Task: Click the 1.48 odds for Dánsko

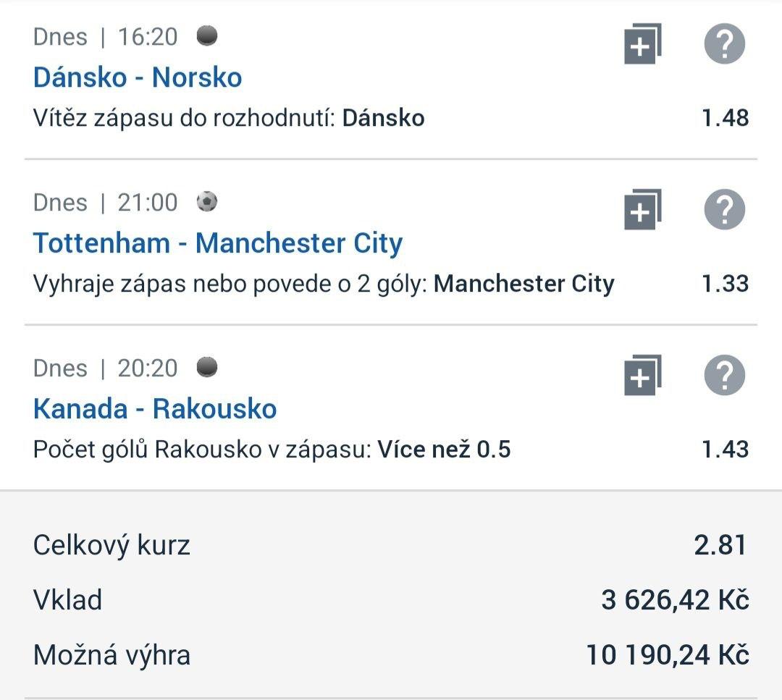Action: (x=725, y=118)
